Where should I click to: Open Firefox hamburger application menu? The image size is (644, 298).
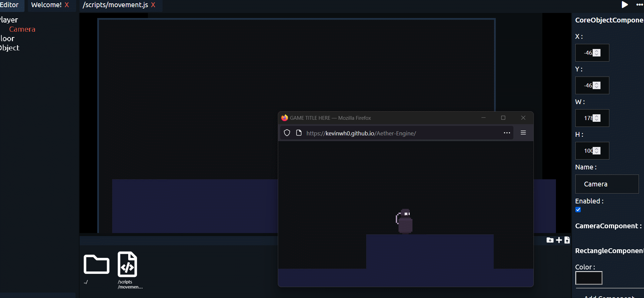point(523,133)
